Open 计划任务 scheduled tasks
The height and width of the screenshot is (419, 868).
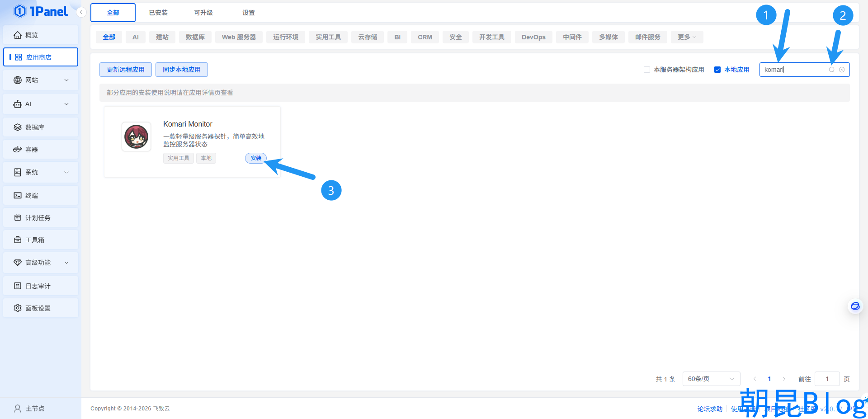pos(41,217)
